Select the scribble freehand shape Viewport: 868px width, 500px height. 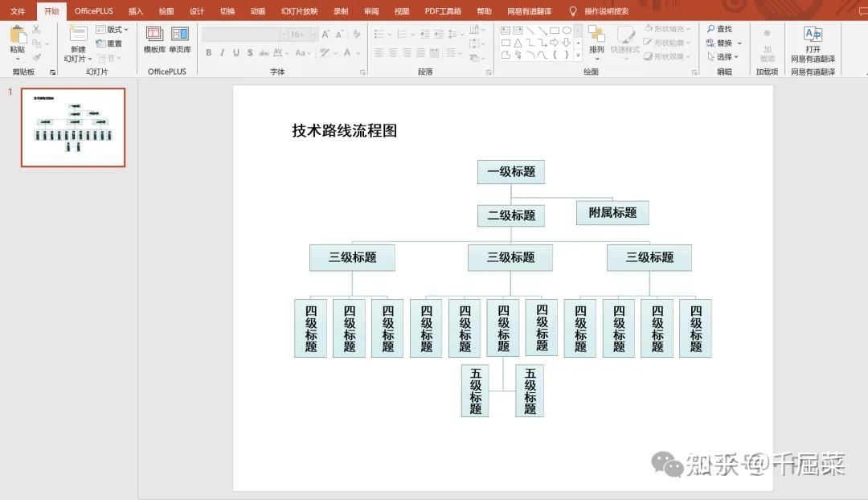coord(518,55)
